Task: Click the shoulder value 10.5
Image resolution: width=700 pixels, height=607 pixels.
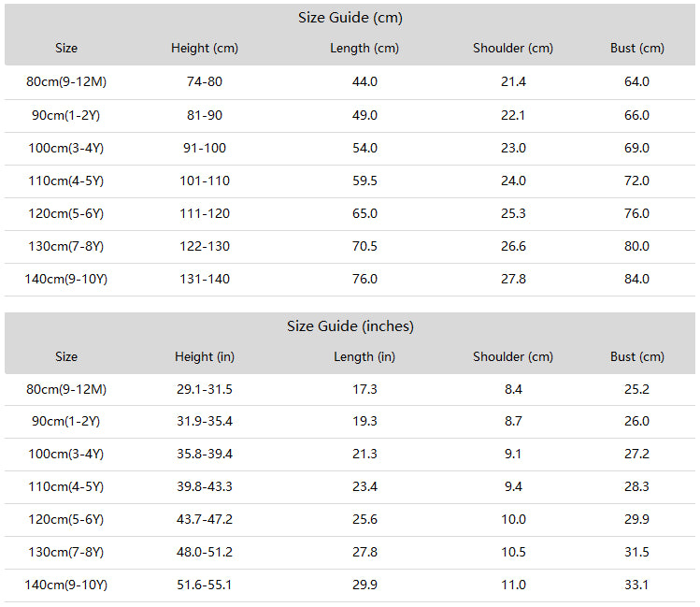Action: [513, 552]
